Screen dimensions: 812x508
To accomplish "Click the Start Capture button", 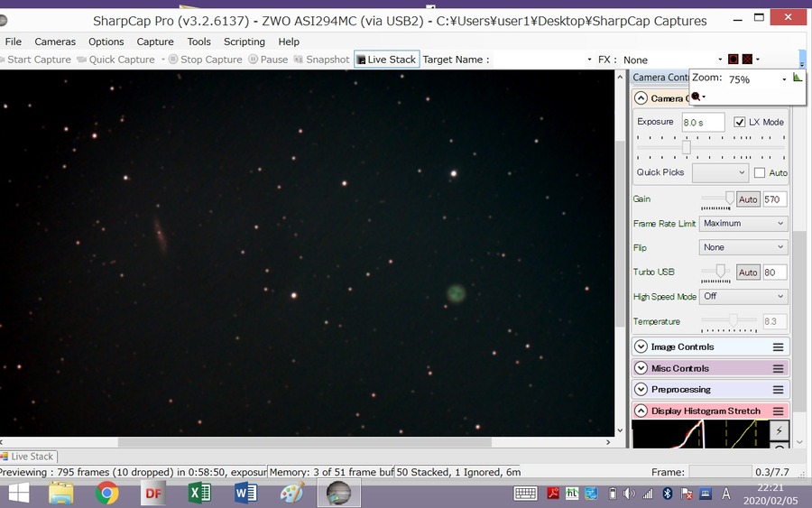I will pos(35,60).
